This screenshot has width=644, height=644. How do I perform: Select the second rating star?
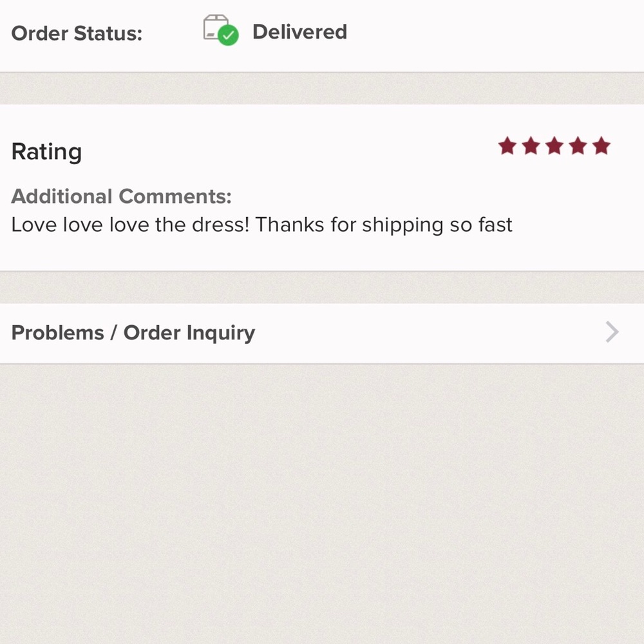(531, 146)
